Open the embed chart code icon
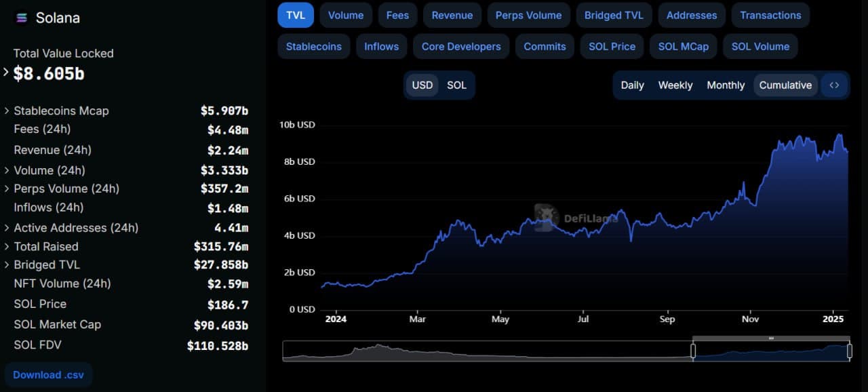868x392 pixels. click(834, 85)
